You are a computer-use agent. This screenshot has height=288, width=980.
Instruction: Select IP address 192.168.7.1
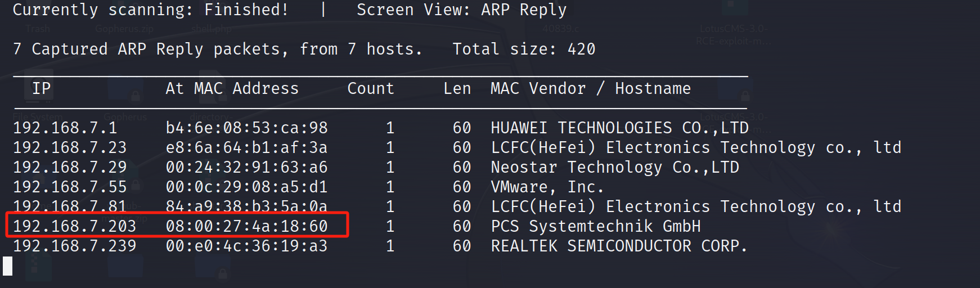pyautogui.click(x=65, y=128)
